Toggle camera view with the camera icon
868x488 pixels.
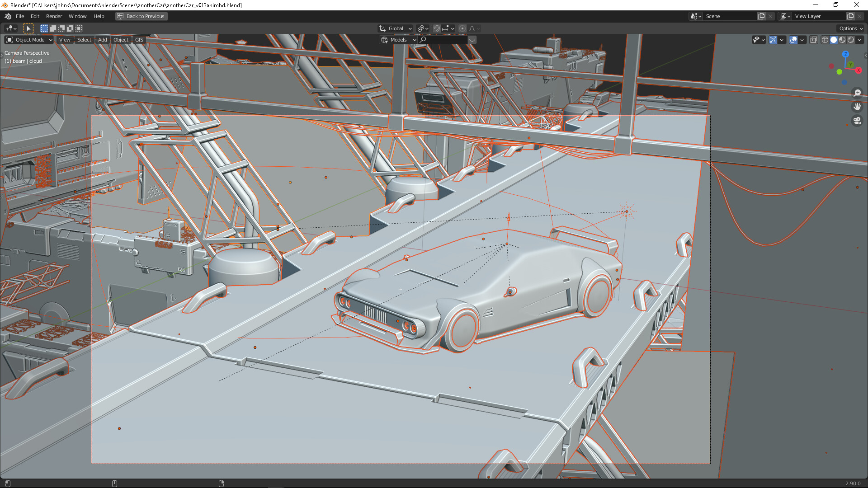857,121
